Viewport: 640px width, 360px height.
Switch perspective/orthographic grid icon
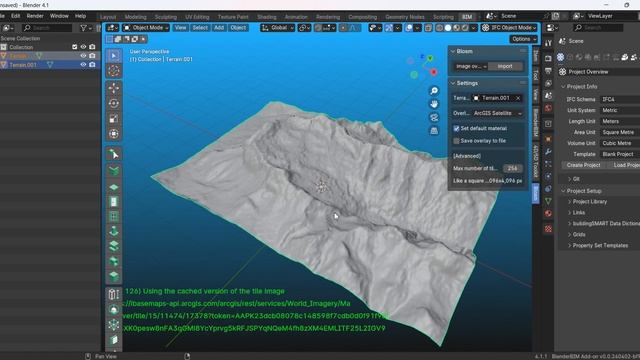434,131
